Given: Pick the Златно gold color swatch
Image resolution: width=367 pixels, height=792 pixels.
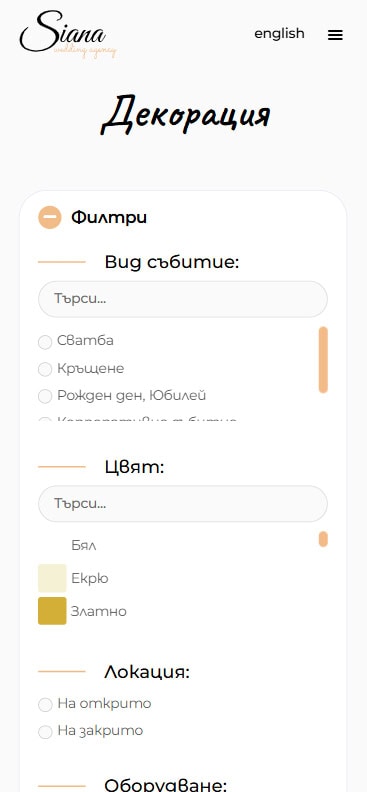Looking at the screenshot, I should (52, 611).
